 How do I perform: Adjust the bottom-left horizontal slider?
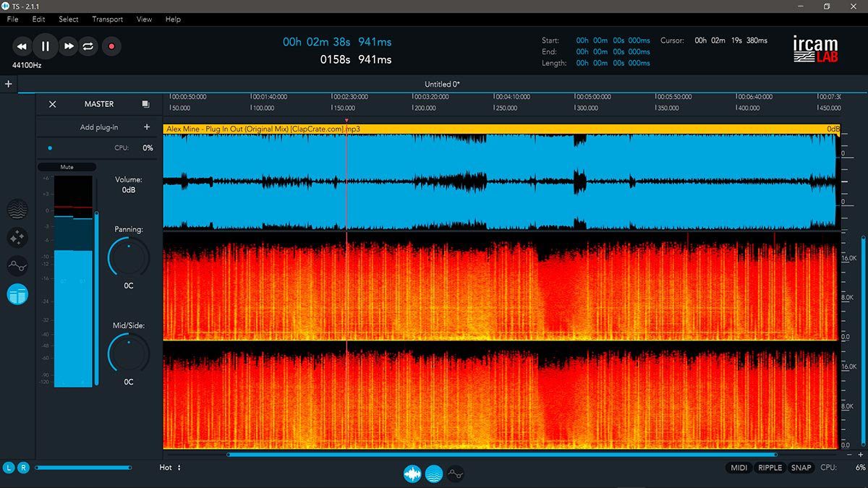[x=83, y=468]
